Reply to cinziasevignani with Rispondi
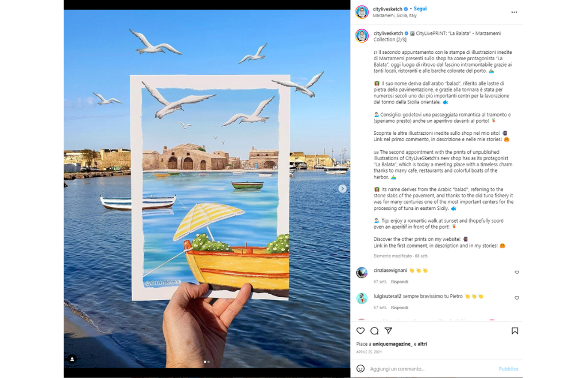This screenshot has height=378, width=588. click(x=400, y=282)
